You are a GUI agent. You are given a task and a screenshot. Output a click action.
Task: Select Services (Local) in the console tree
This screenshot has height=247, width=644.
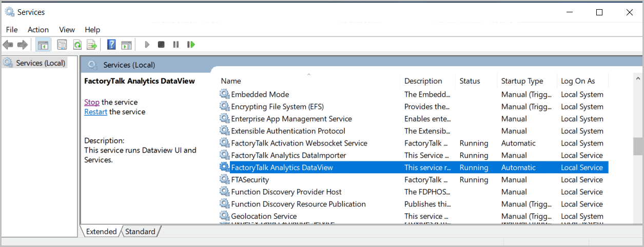[41, 63]
